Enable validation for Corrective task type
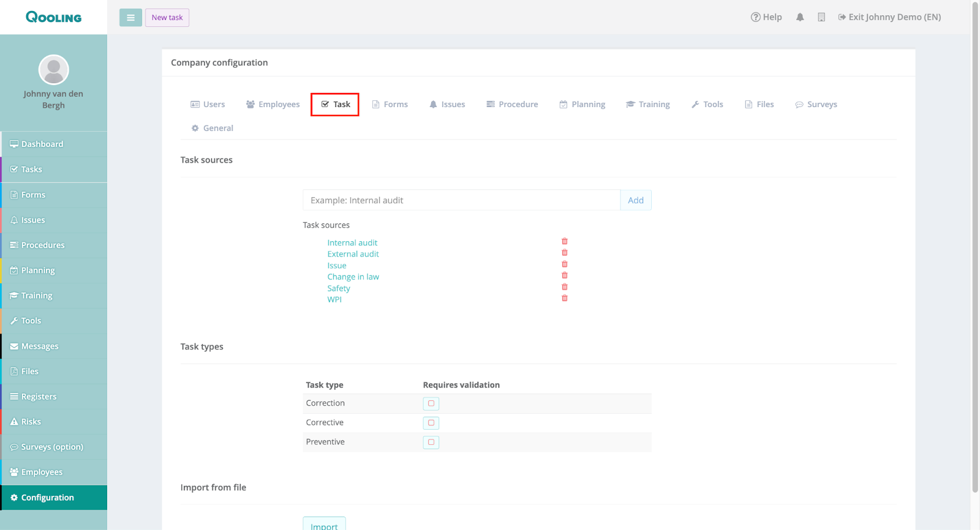980x530 pixels. 431,423
